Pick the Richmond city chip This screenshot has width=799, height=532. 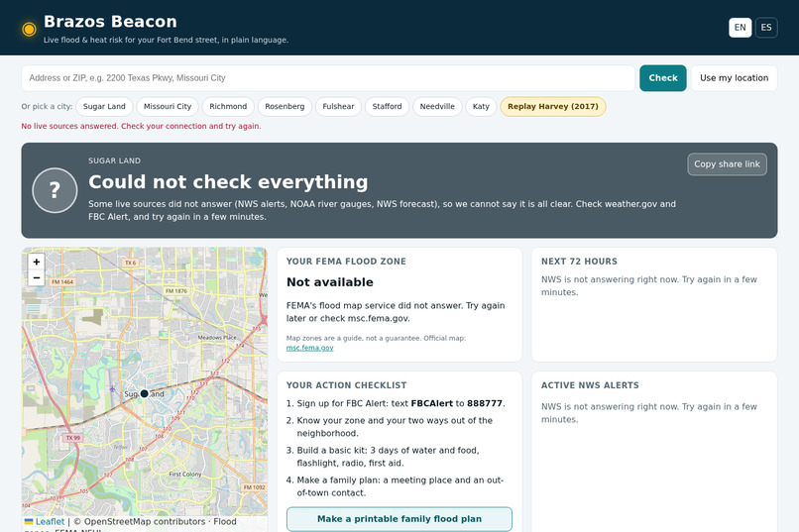(x=228, y=106)
